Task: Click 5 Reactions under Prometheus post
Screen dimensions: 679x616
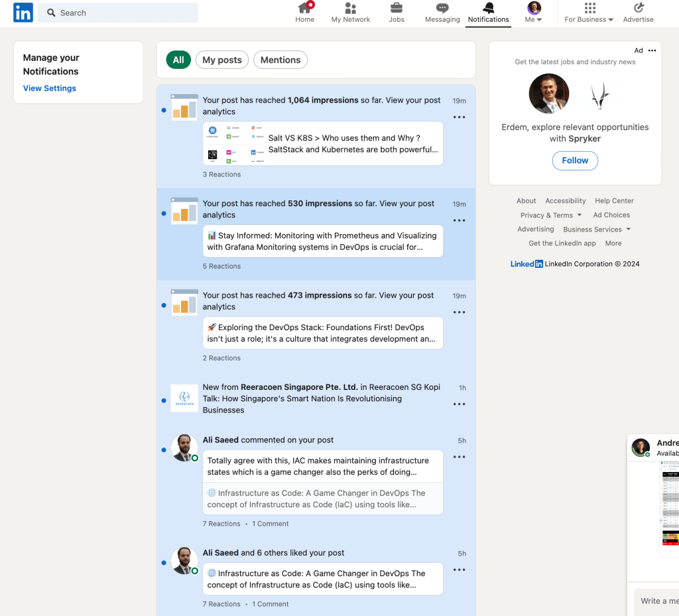Action: [221, 267]
